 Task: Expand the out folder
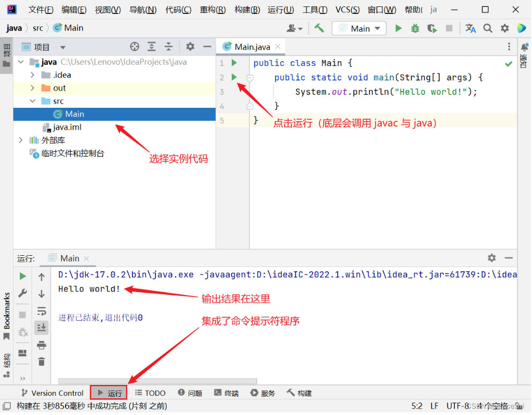pyautogui.click(x=33, y=88)
